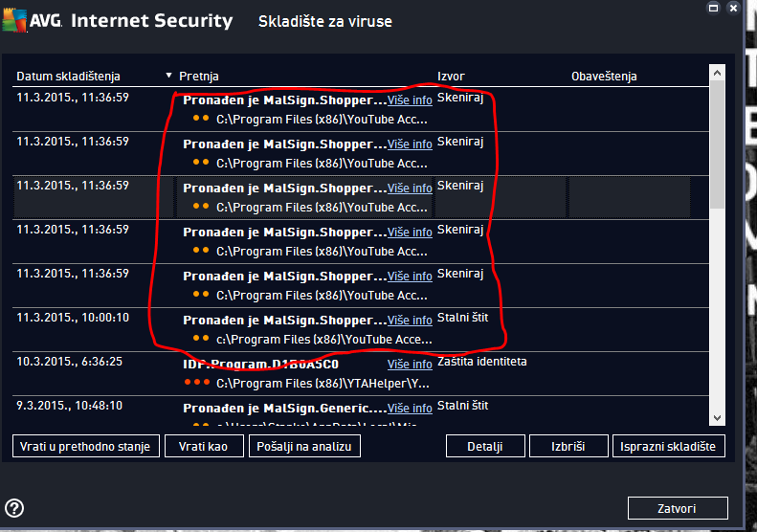Click the 'IDP.Program.D1B0A5C0' threat name
This screenshot has height=532, width=757.
click(260, 364)
